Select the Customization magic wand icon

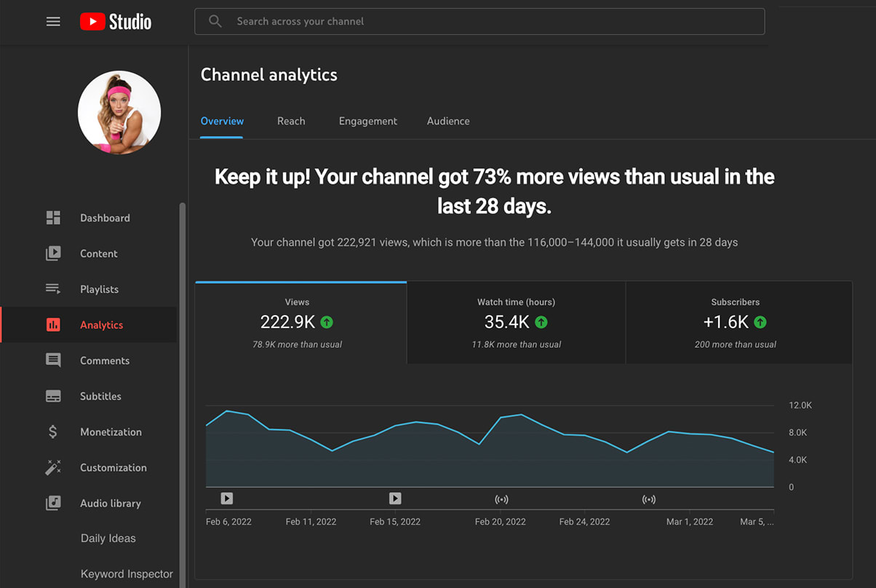[53, 467]
